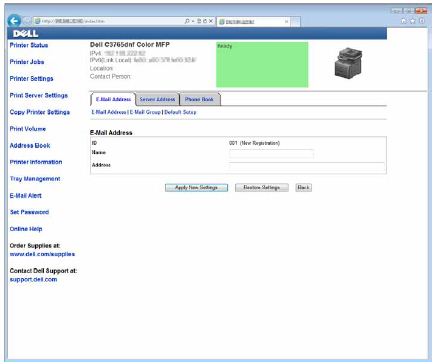Click the browser back arrow button
Screen dimensions: 435x364
point(14,21)
